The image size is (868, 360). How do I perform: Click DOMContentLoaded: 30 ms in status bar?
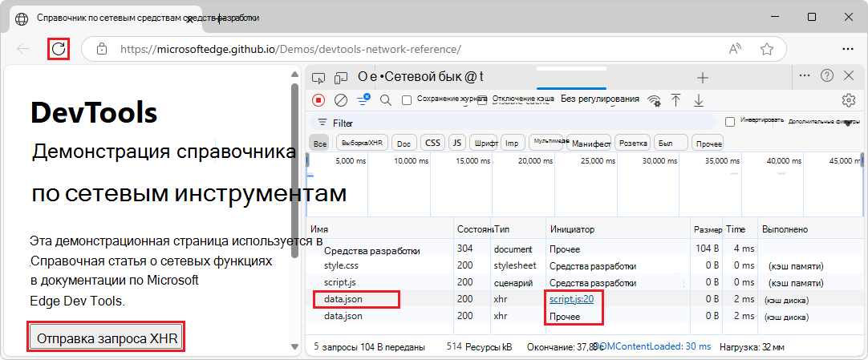[651, 346]
